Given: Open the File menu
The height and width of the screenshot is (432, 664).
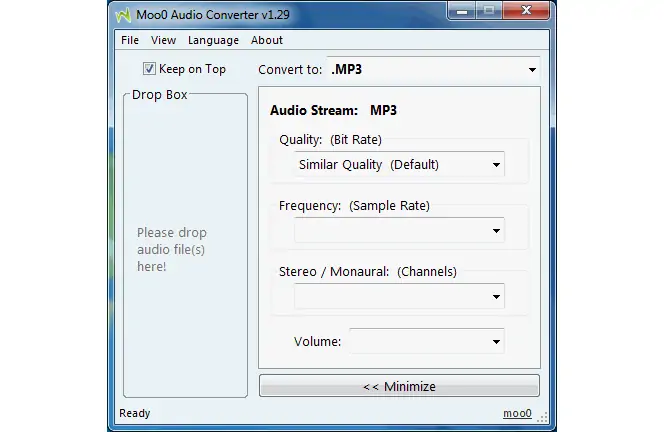Looking at the screenshot, I should point(130,40).
